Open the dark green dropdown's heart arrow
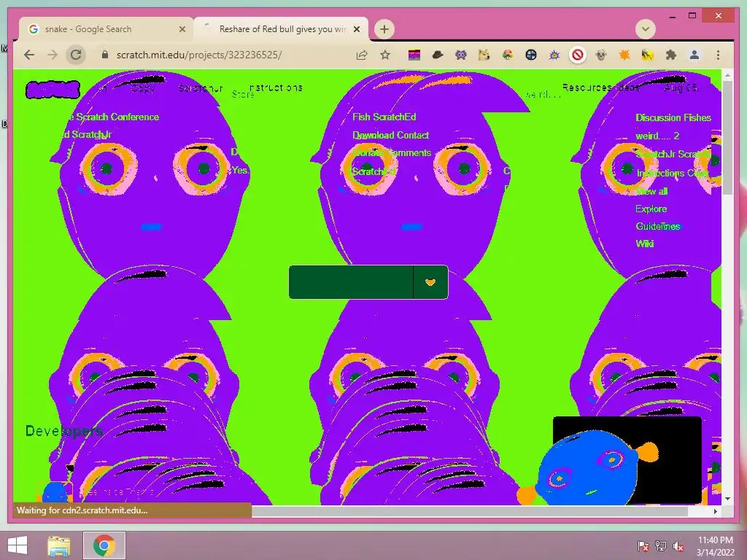The width and height of the screenshot is (747, 560). pyautogui.click(x=430, y=282)
